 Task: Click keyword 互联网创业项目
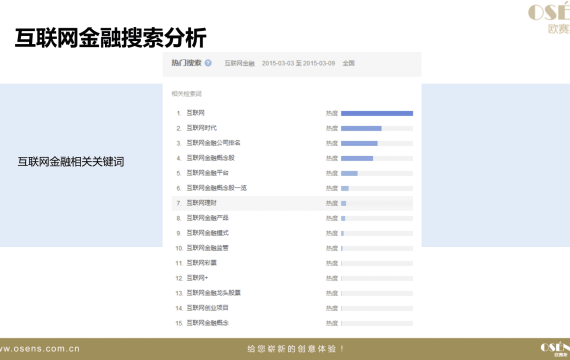[208, 308]
